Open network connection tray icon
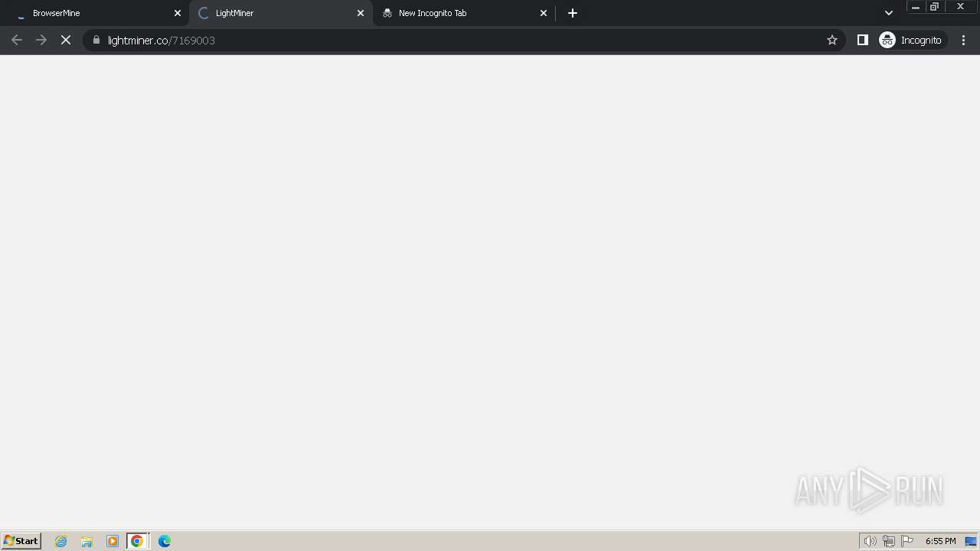Screen dimensions: 980x551 point(889,541)
